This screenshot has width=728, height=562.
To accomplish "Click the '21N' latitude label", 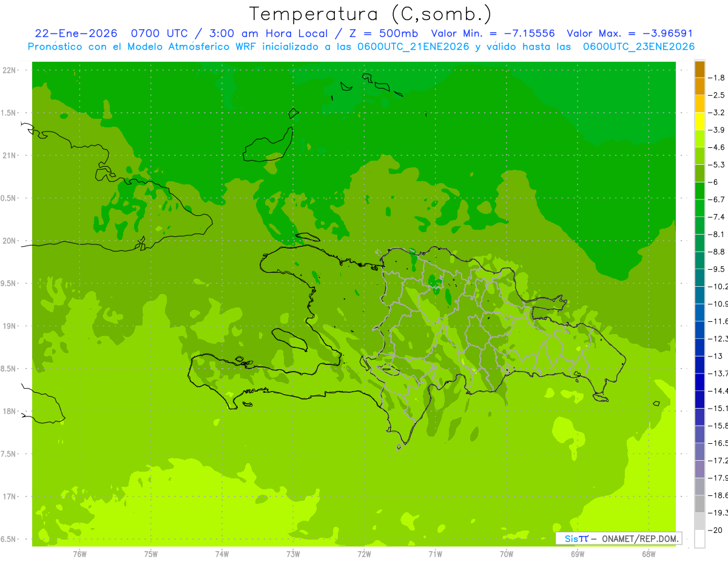I will tap(10, 155).
